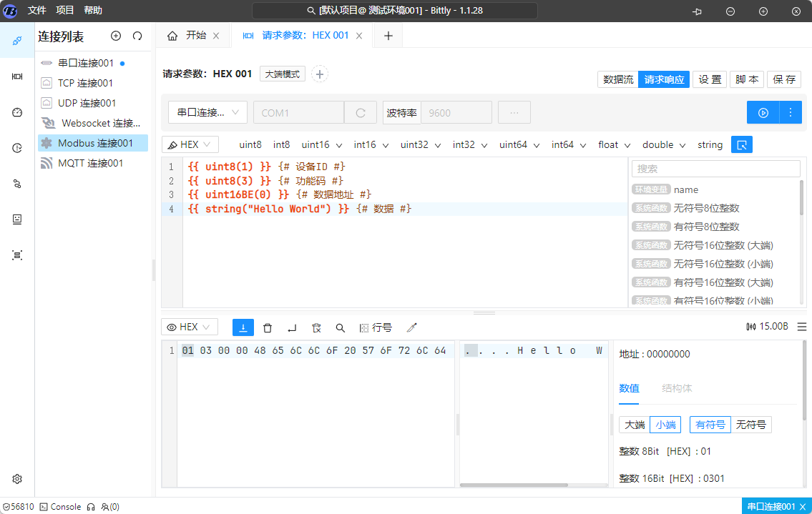Clear the response data with trash icon
This screenshot has width=812, height=514.
coord(268,327)
